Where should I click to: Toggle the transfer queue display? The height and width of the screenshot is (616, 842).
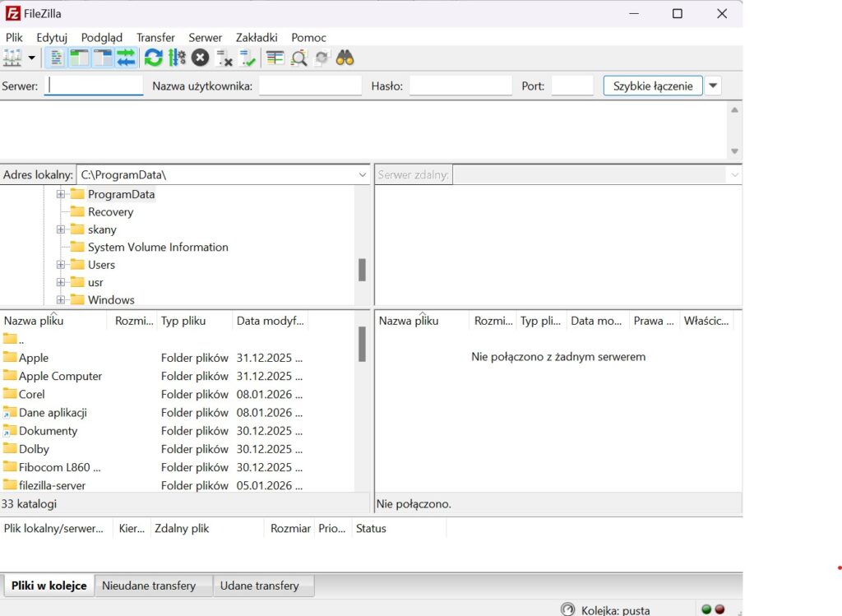pos(126,58)
